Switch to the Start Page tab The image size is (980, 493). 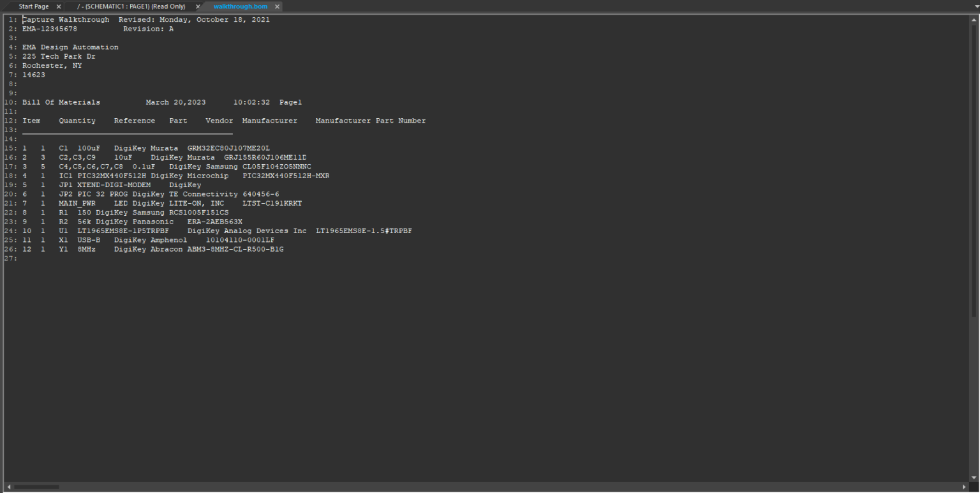(33, 6)
